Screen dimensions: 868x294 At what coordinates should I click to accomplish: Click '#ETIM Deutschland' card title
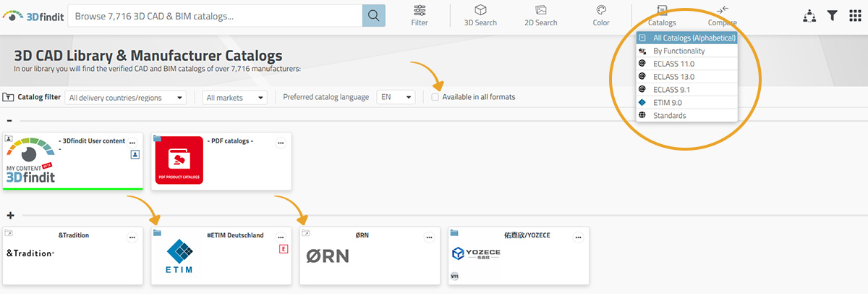(x=235, y=235)
